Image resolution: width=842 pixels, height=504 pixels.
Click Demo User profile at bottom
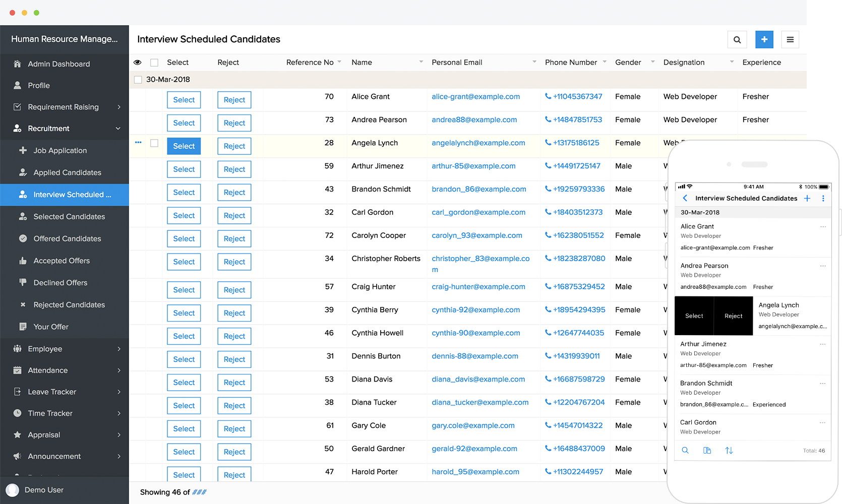click(x=44, y=490)
